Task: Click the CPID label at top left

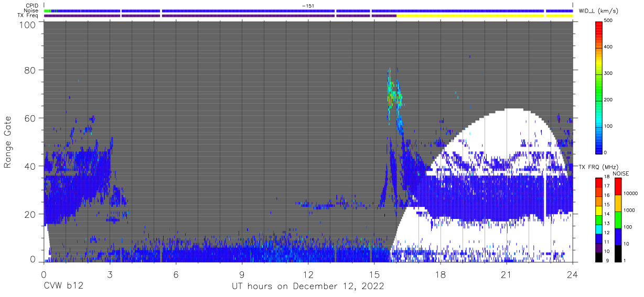Action: [31, 5]
